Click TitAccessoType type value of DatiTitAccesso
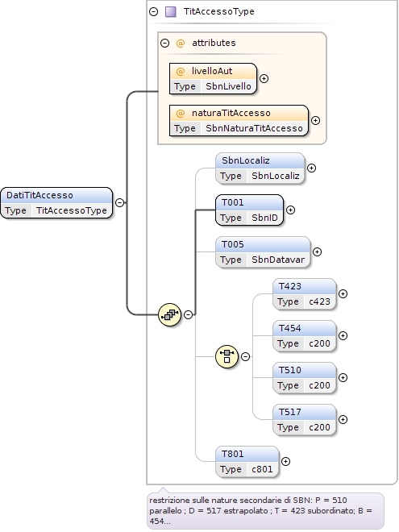 72,210
